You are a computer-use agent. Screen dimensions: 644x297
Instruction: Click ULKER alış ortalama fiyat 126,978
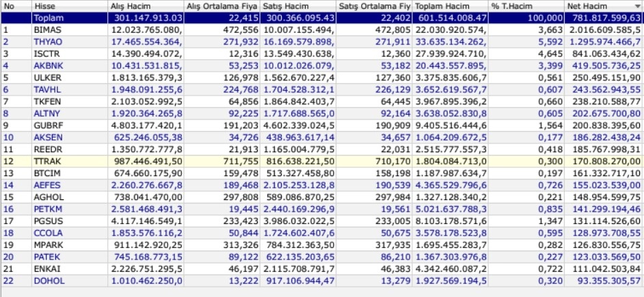(x=241, y=78)
